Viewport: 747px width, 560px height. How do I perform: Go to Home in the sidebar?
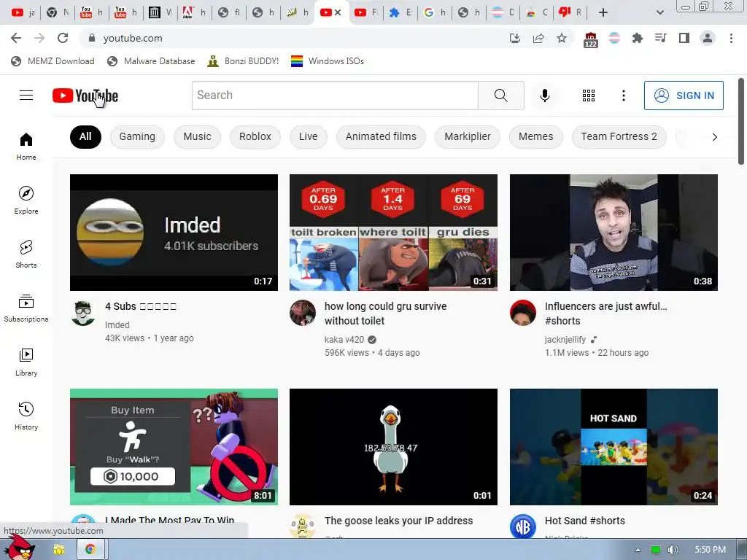[26, 146]
